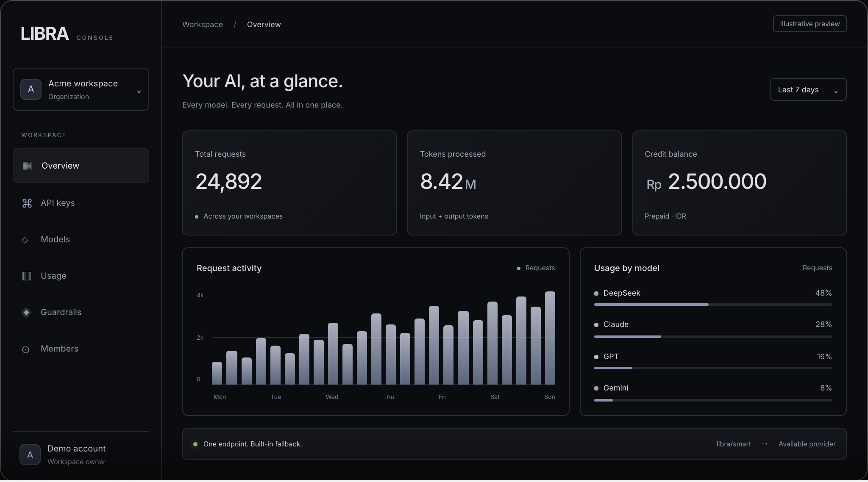
Task: Click the arrow between libra/smart and provider
Action: coord(765,444)
